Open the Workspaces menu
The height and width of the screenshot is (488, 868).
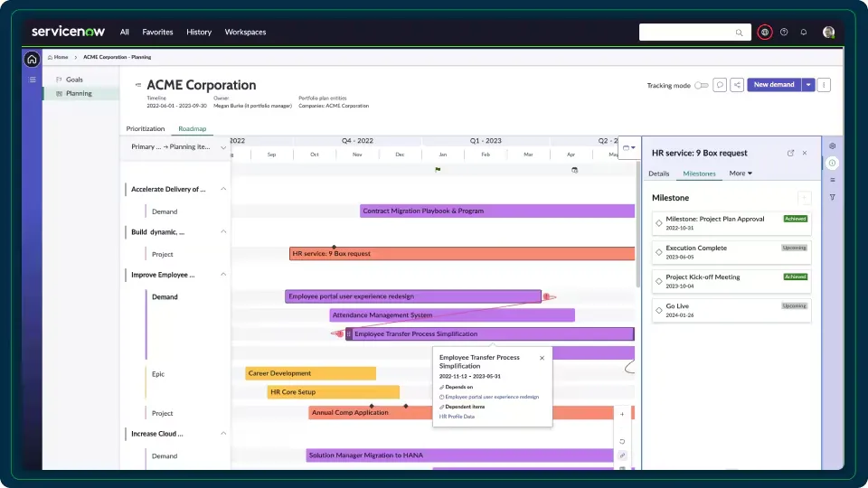[245, 33]
